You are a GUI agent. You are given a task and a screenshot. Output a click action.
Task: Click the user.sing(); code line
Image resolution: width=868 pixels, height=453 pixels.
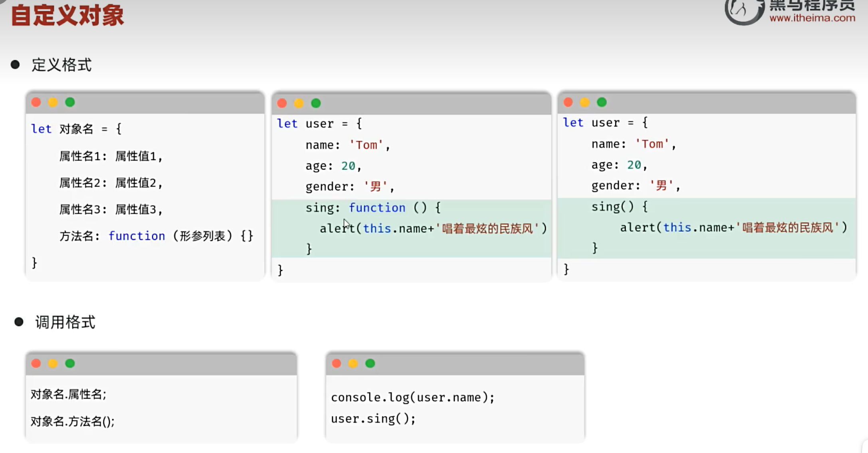pos(373,419)
